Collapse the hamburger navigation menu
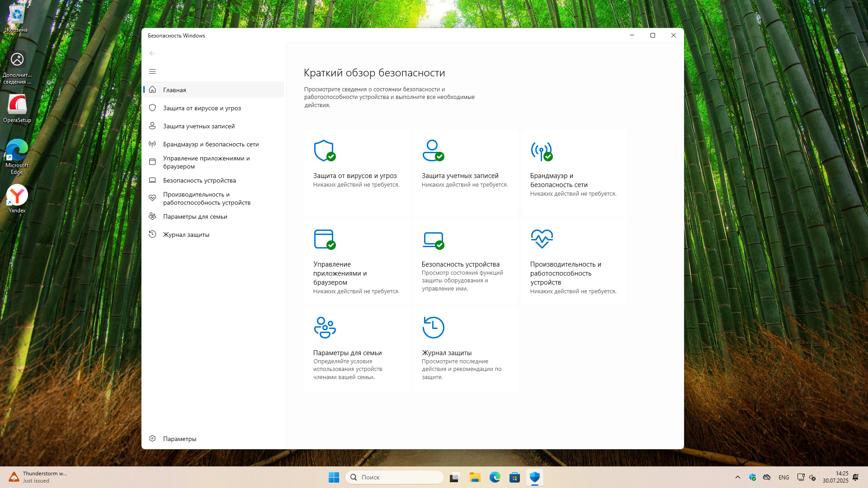Viewport: 868px width, 488px height. pyautogui.click(x=152, y=71)
